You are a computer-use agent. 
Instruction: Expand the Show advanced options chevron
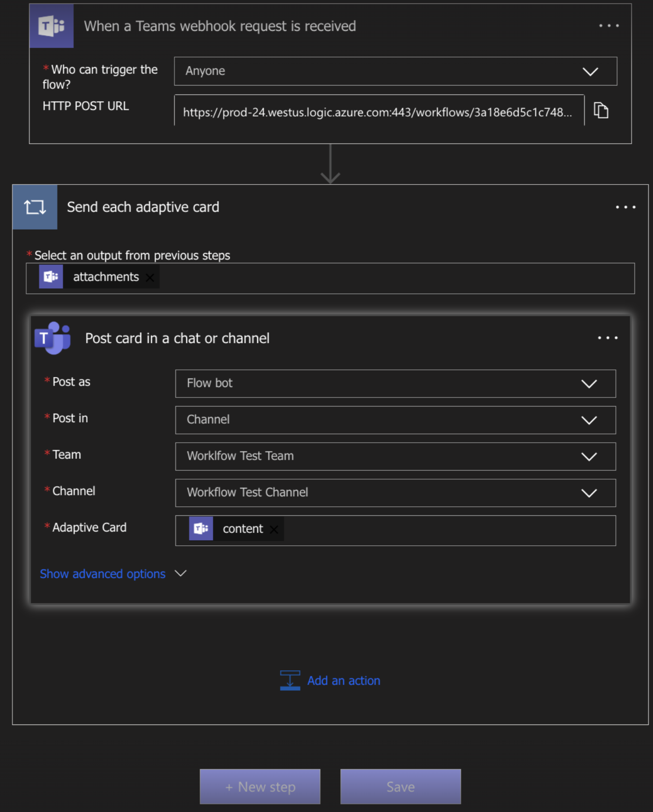coord(181,573)
